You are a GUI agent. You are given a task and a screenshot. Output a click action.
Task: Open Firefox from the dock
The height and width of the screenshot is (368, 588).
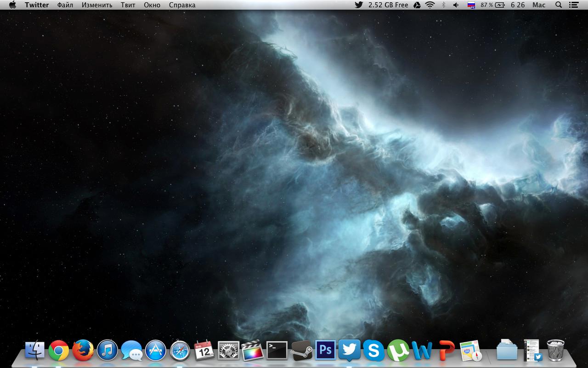(x=83, y=351)
